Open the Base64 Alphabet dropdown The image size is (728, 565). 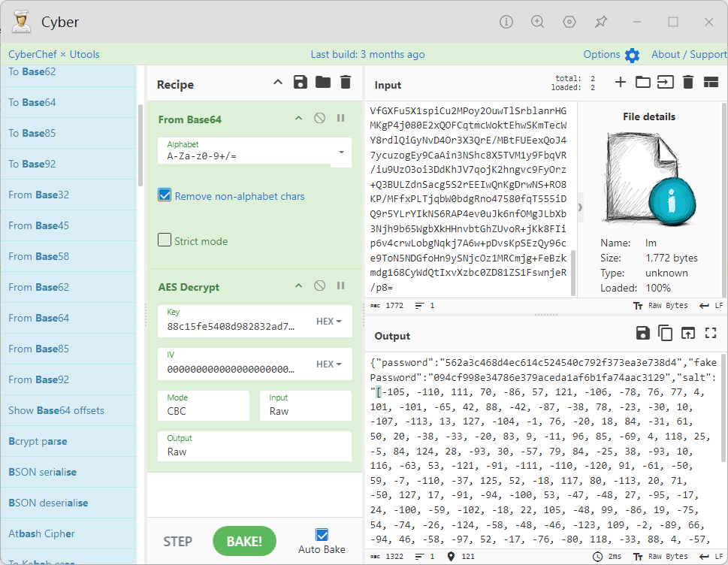(341, 153)
